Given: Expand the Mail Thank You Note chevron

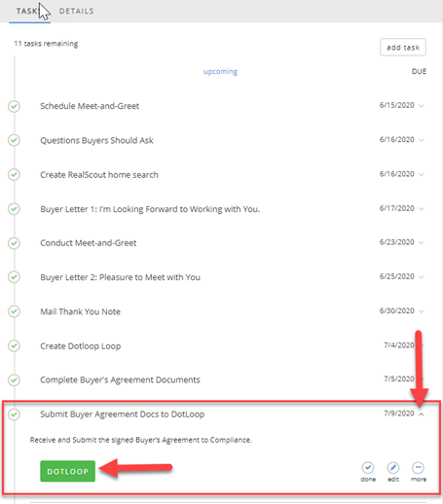Looking at the screenshot, I should tap(422, 311).
